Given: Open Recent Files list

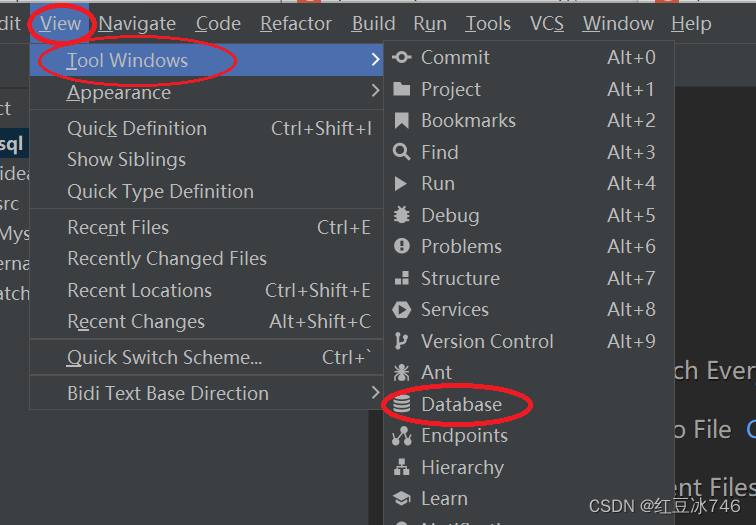Looking at the screenshot, I should pos(206,227).
